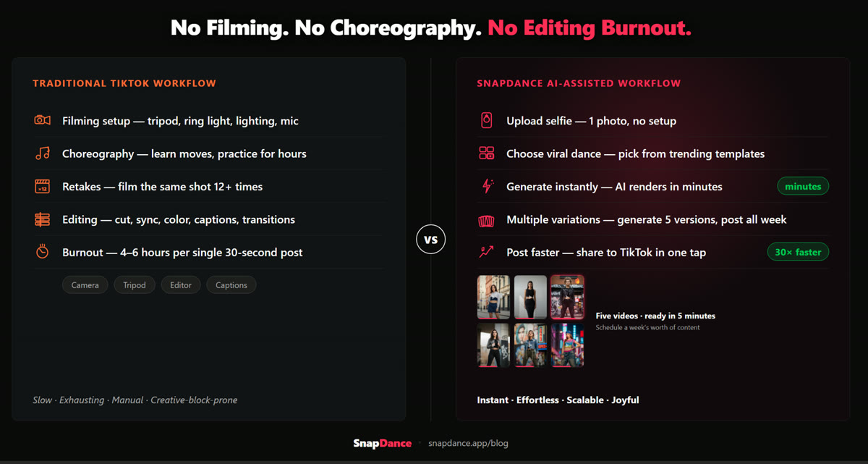Image resolution: width=868 pixels, height=464 pixels.
Task: Open the middle dance thumbnail, bottom row
Action: (x=530, y=345)
